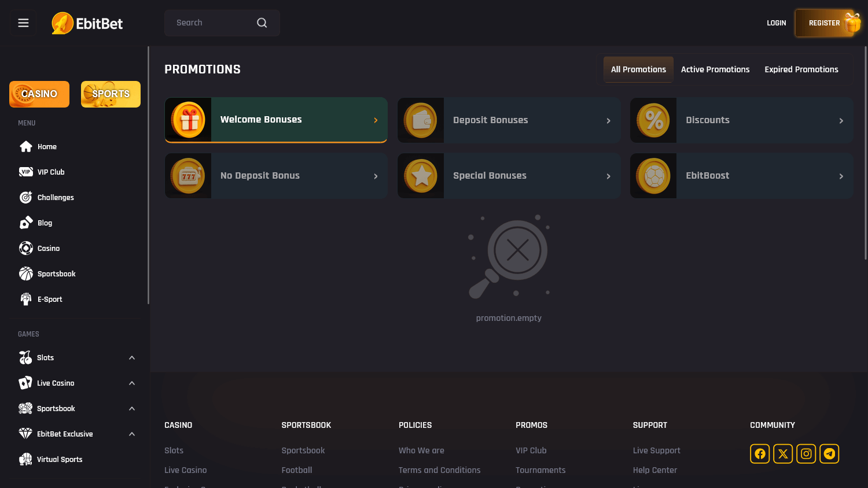
Task: Click the Casino chip icon in menu
Action: click(x=26, y=248)
